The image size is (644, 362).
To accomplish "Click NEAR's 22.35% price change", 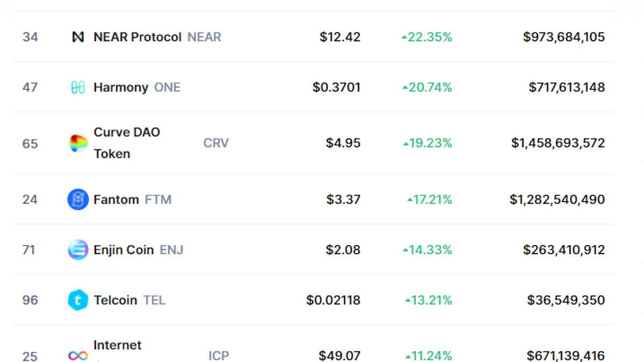I will click(x=427, y=37).
